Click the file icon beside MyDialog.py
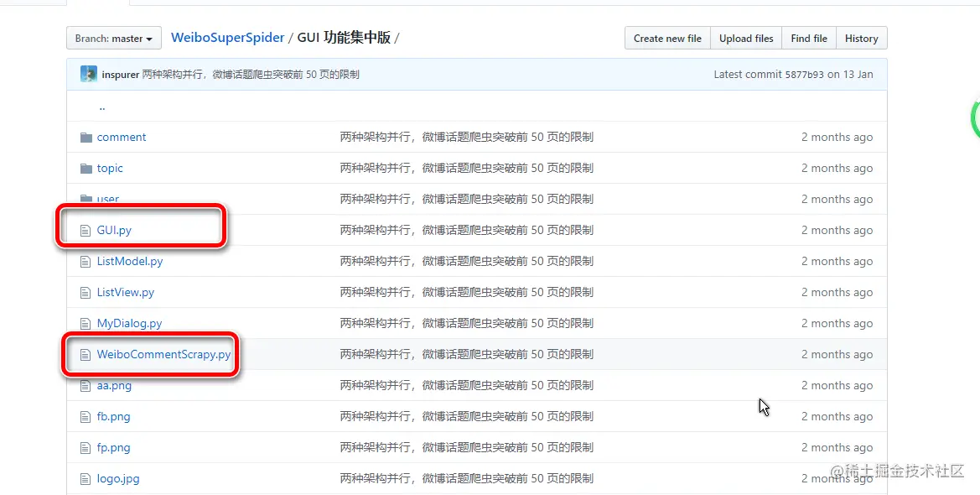 click(86, 324)
